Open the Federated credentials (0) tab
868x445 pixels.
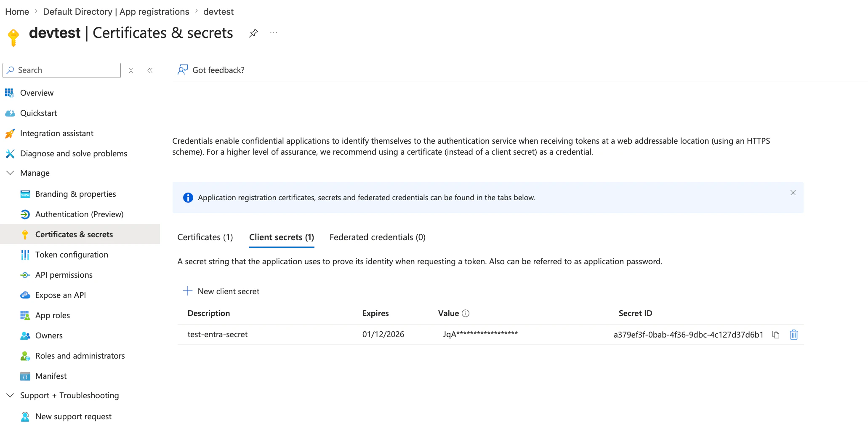(377, 237)
